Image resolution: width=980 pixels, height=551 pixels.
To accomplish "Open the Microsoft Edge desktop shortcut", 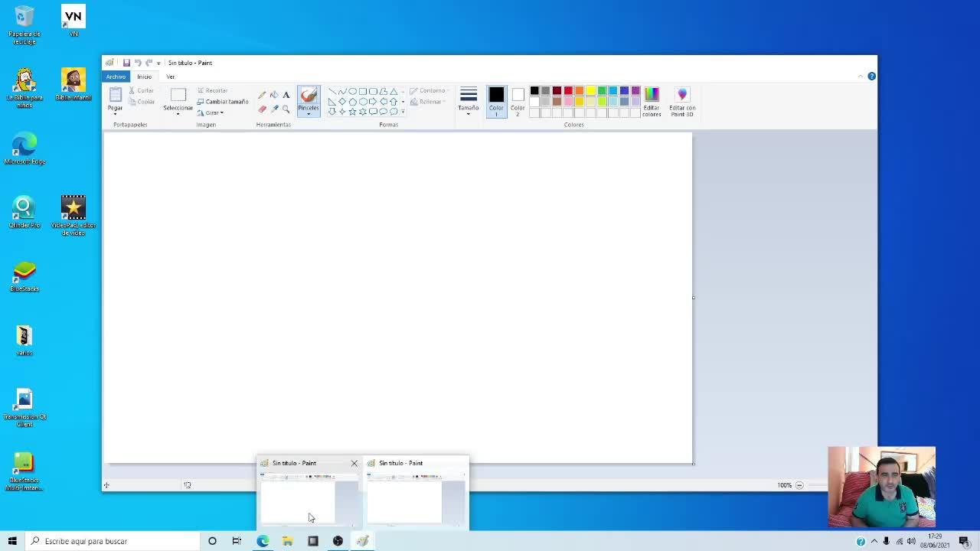I will click(24, 148).
